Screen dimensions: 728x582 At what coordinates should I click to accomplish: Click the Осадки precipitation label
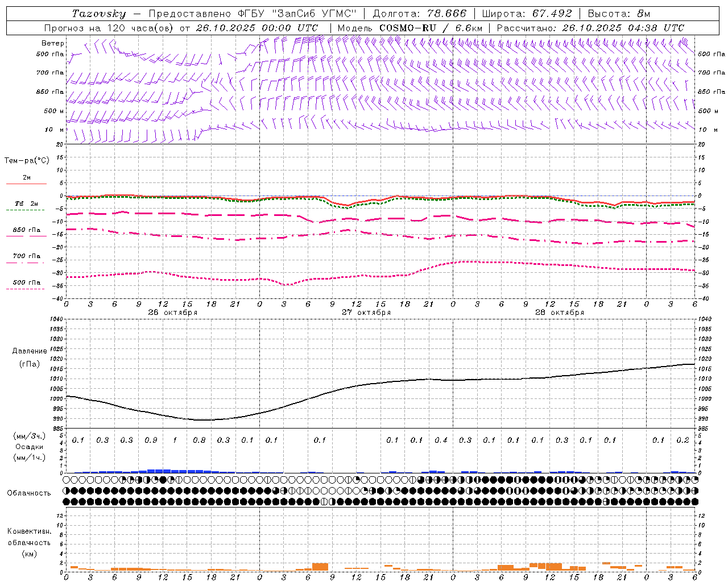click(30, 447)
